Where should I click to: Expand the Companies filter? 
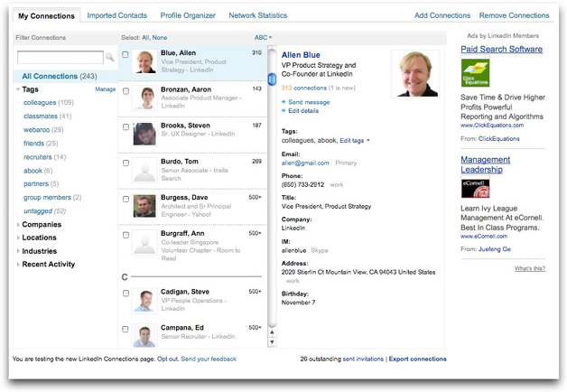18,225
